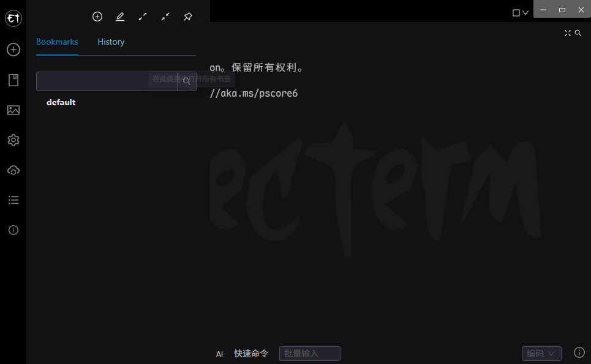Image resolution: width=591 pixels, height=364 pixels.
Task: Open the cloud sync panel
Action: click(x=13, y=170)
